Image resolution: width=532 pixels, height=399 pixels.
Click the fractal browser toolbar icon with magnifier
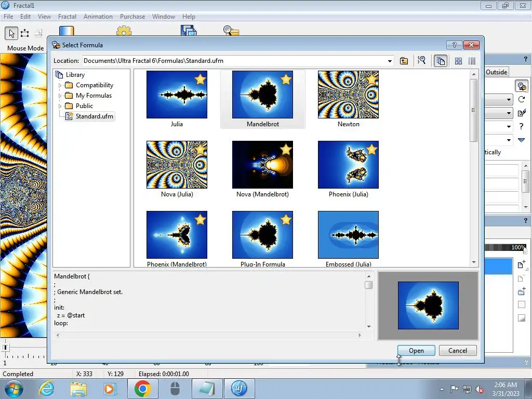click(231, 31)
